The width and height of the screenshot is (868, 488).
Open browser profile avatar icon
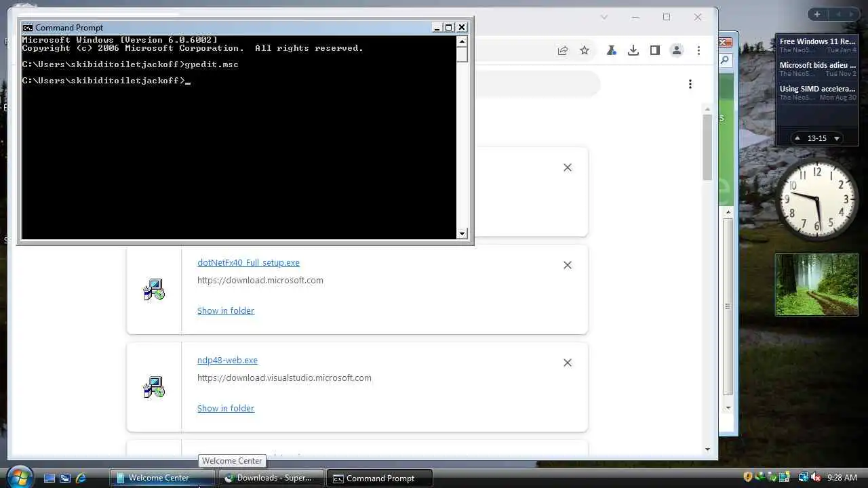point(677,50)
